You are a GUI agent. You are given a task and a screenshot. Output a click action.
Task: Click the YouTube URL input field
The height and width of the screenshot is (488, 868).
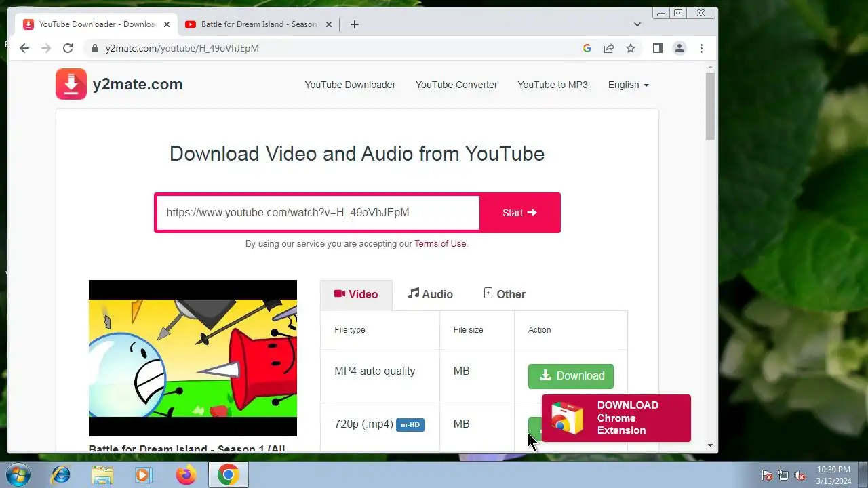318,213
